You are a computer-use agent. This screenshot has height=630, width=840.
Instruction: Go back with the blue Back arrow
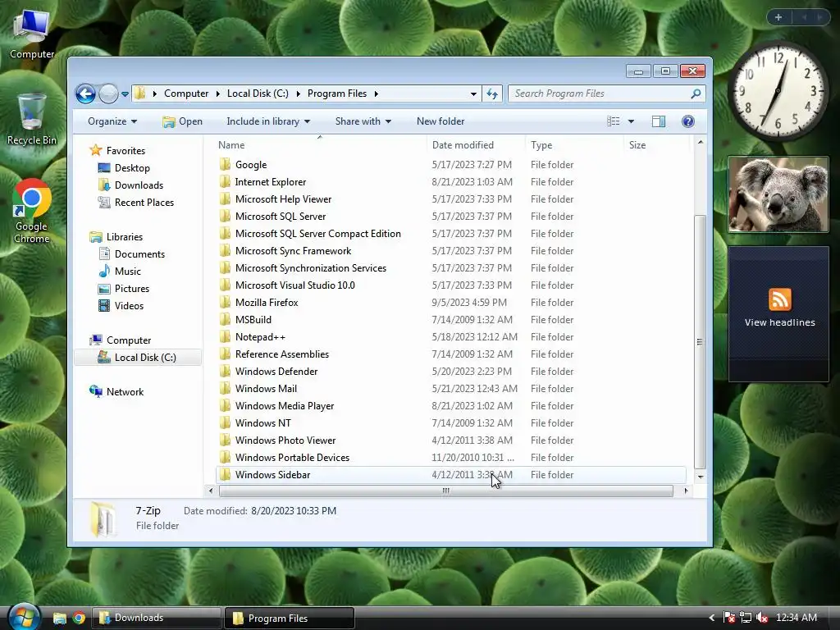(85, 94)
